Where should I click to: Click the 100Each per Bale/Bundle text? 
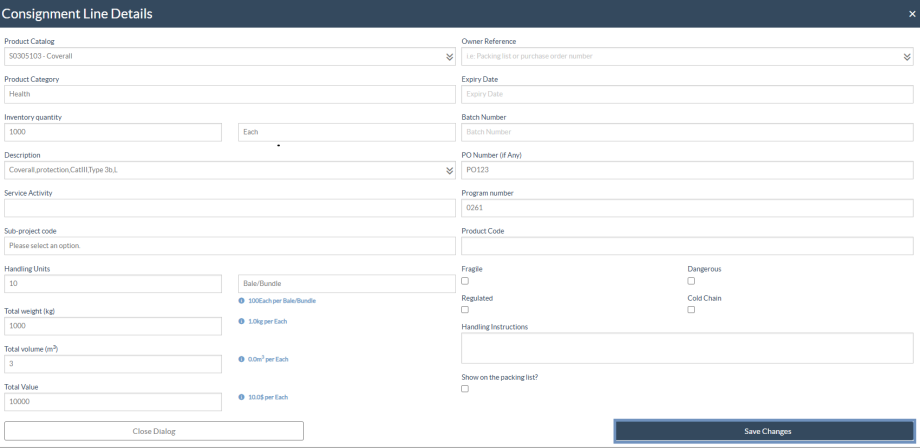(x=282, y=301)
